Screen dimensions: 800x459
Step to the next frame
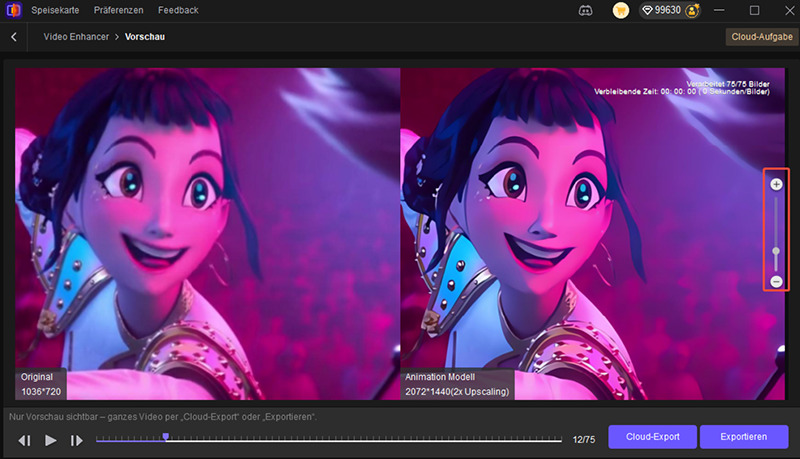(76, 440)
